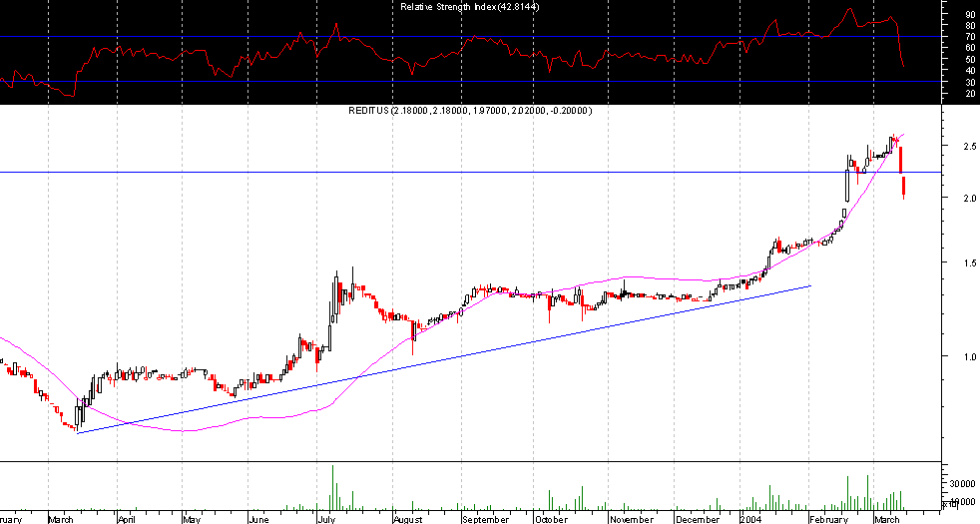Click the 2004 year axis label
980x524 pixels.
point(750,519)
